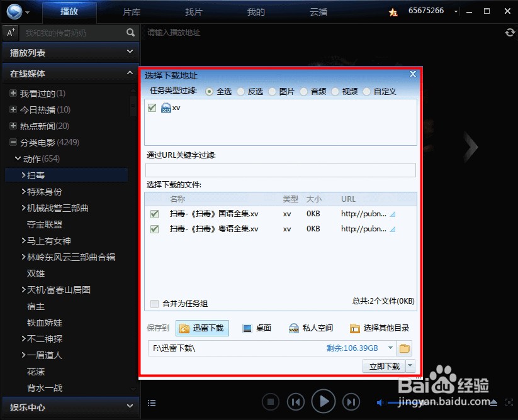Select other directory to save
This screenshot has height=420, width=518.
coord(380,328)
